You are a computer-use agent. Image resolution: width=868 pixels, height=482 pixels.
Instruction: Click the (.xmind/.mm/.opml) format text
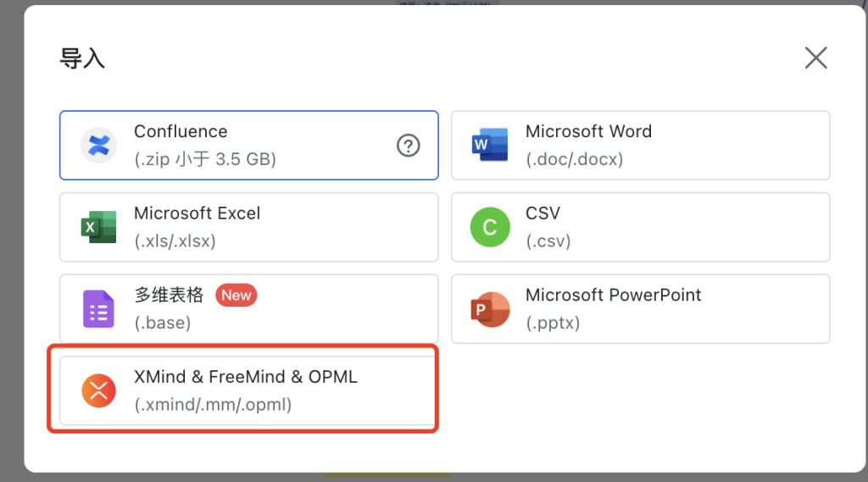click(213, 405)
